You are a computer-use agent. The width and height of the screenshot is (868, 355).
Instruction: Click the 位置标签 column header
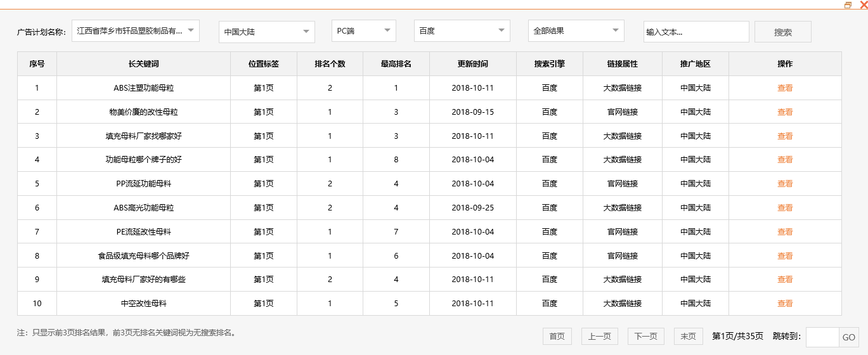tap(264, 64)
